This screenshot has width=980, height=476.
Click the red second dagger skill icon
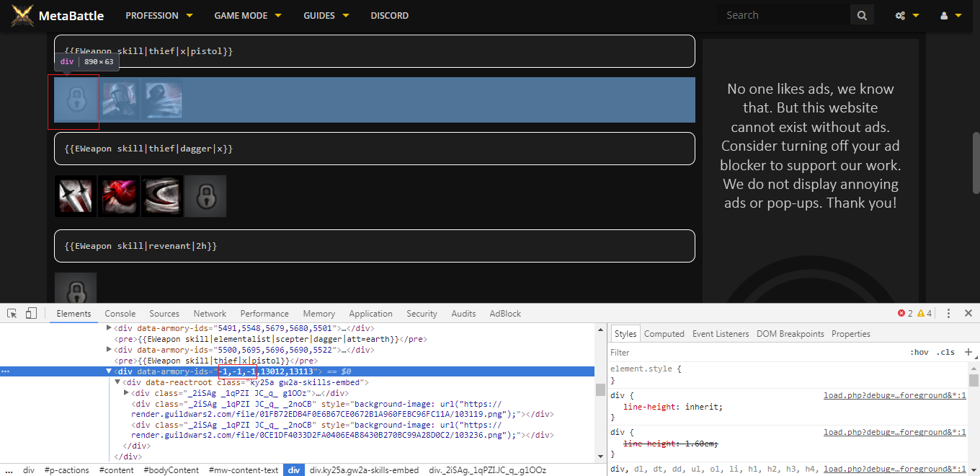pos(119,196)
